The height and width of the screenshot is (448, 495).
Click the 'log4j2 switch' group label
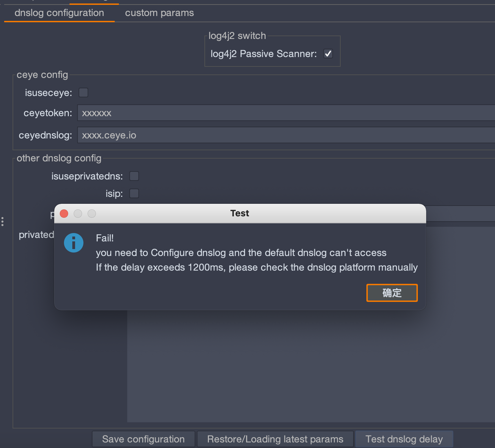click(x=237, y=36)
